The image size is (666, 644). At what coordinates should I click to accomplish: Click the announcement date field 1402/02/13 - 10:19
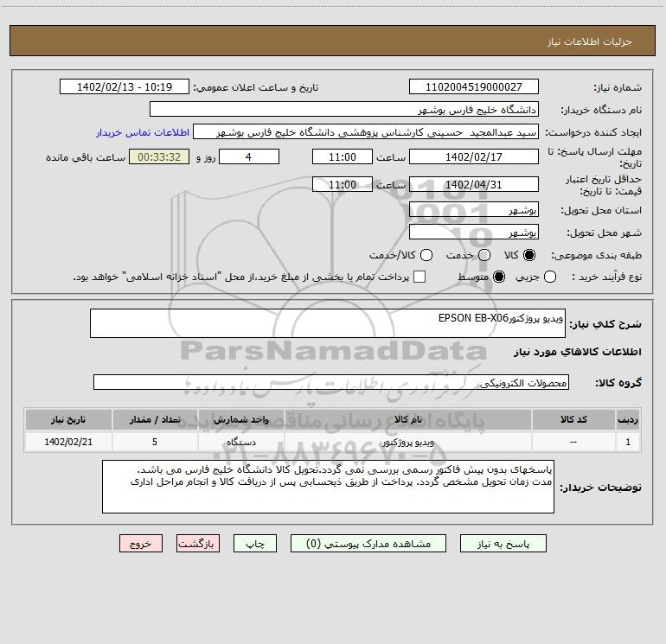point(125,87)
